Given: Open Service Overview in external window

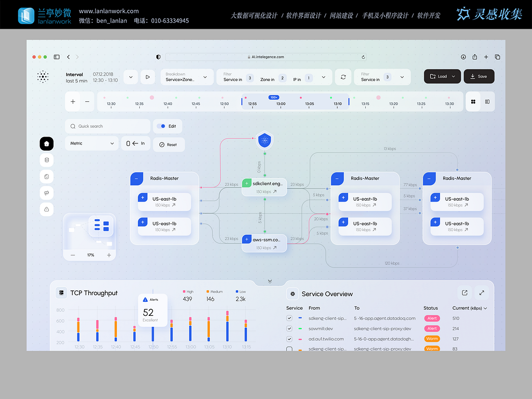Looking at the screenshot, I should click(464, 293).
